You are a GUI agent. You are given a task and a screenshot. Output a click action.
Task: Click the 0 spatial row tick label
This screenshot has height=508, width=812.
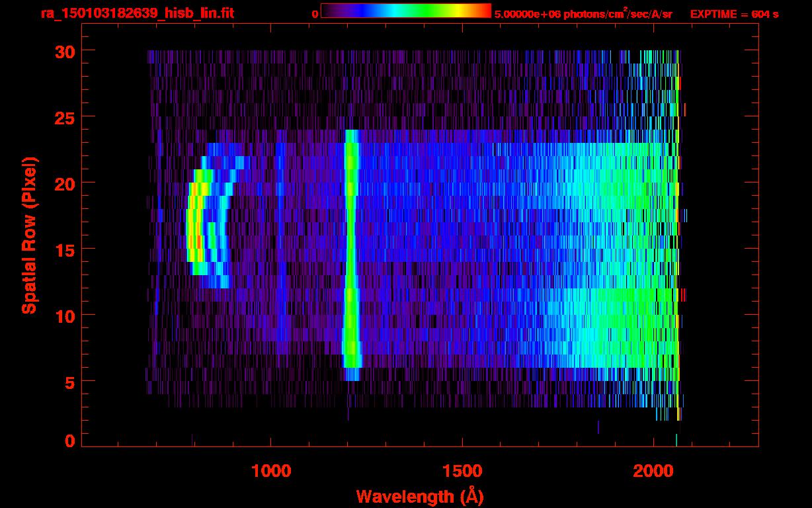coord(69,441)
